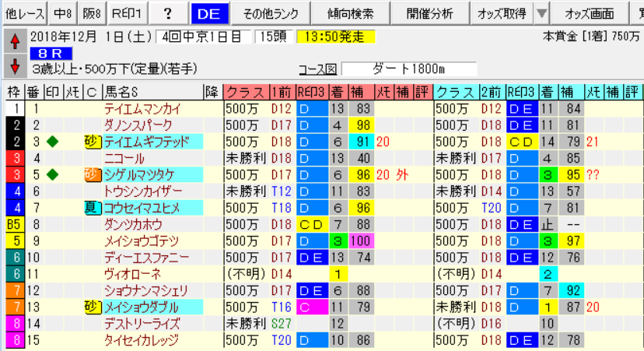The image size is (644, 351).
Task: Click the 止 result for ダンツカホウ
Action: tap(548, 224)
